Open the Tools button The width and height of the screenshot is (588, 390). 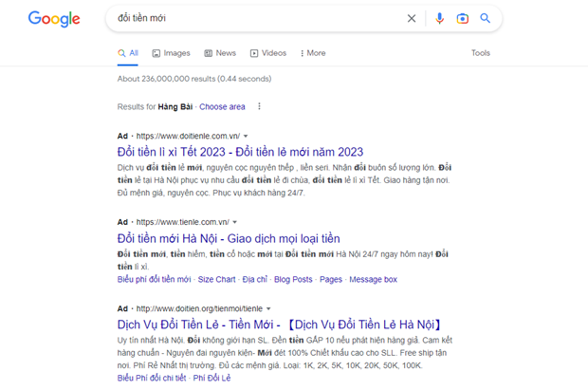[x=481, y=53]
